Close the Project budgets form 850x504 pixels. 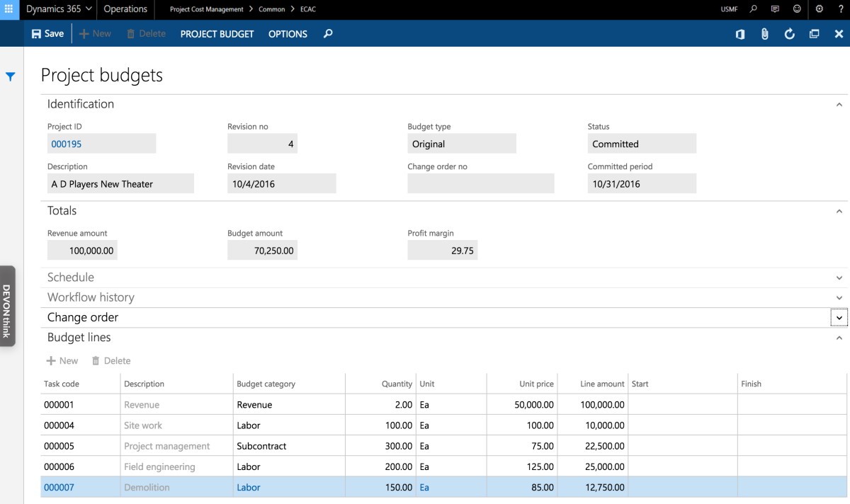tap(839, 34)
